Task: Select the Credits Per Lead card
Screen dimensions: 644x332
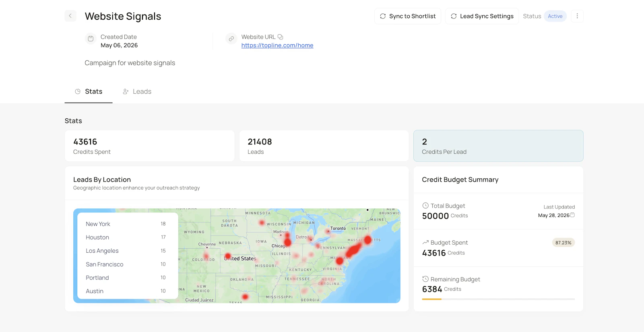Action: point(498,146)
